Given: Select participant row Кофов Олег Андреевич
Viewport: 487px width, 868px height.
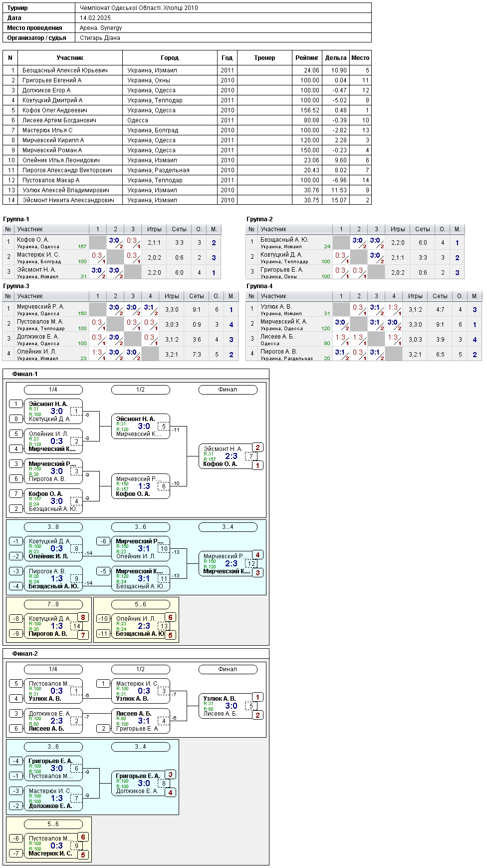Looking at the screenshot, I should coord(187,110).
